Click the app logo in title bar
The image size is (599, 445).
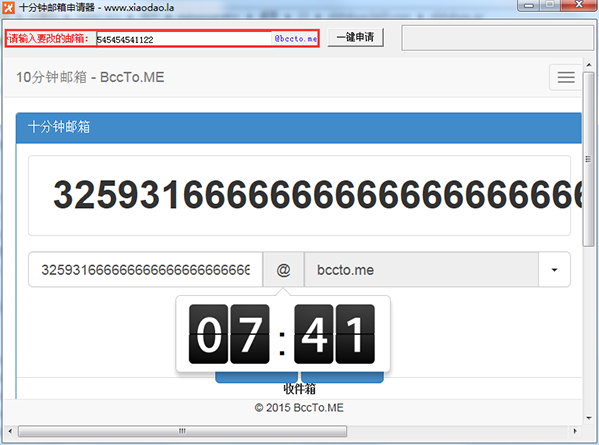(x=8, y=7)
